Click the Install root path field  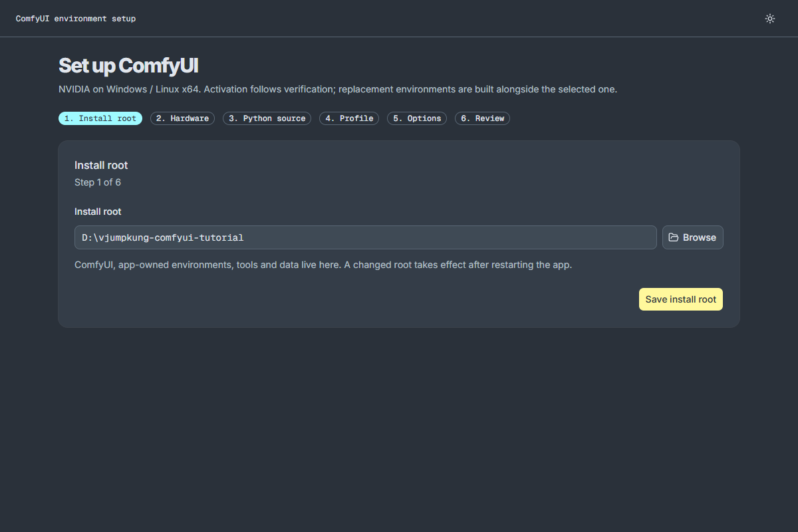(x=366, y=237)
